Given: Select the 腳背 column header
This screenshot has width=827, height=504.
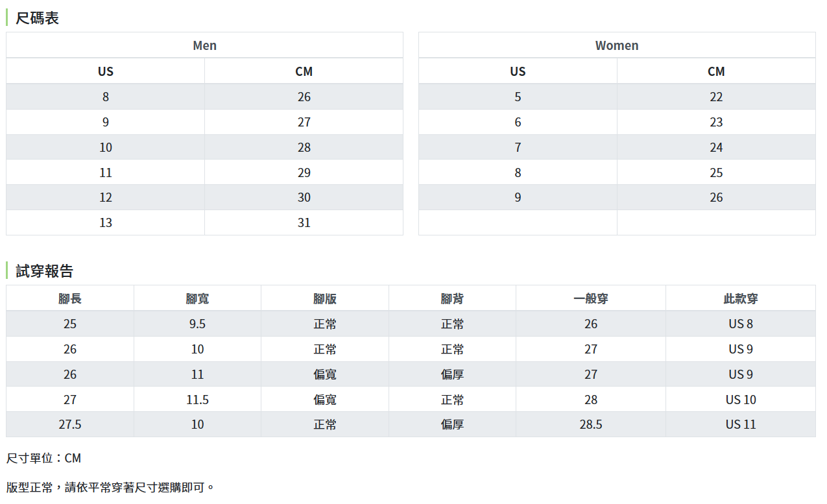Looking at the screenshot, I should [452, 298].
